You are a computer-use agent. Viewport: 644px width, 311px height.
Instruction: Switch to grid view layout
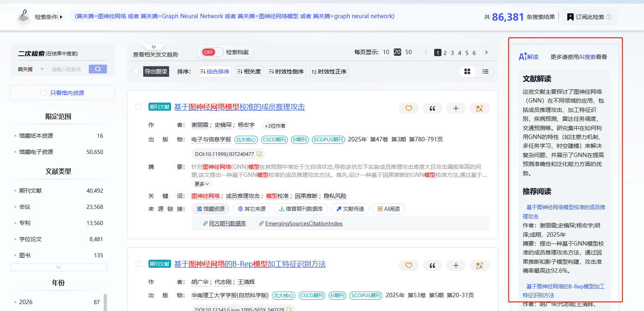click(x=467, y=71)
